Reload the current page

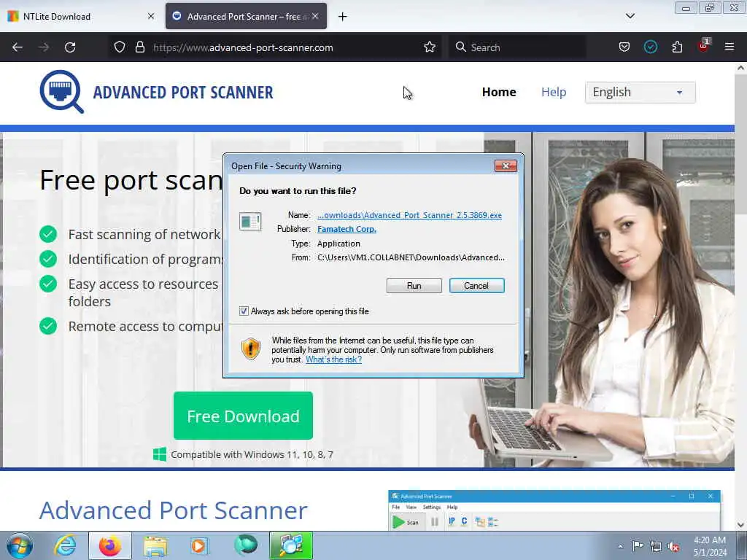pos(70,47)
